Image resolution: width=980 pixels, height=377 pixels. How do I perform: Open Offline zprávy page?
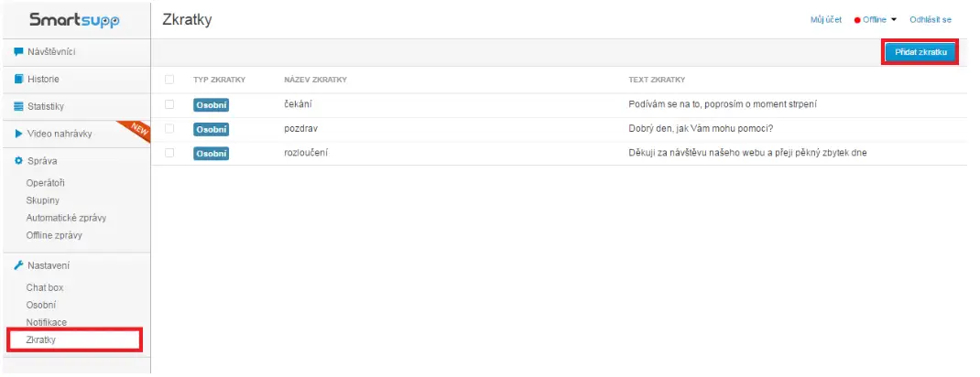coord(54,235)
